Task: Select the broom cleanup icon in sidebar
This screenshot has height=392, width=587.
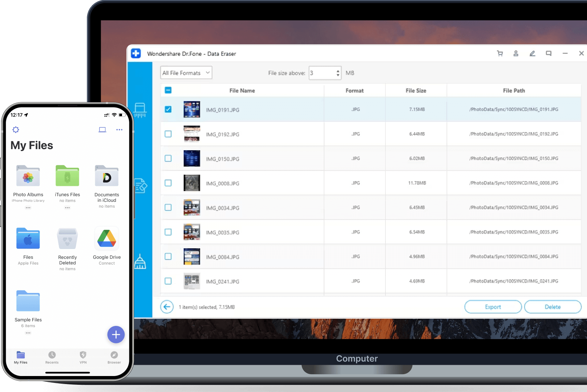Action: [140, 261]
